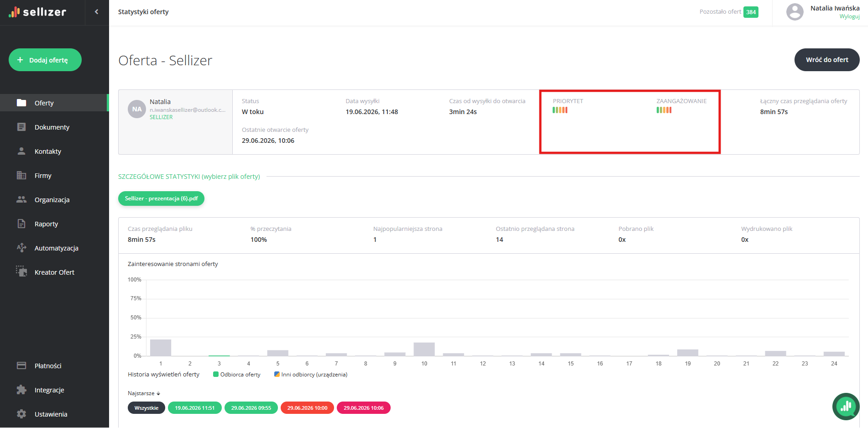This screenshot has height=428, width=868.
Task: Click the Ustawienia gear icon
Action: pyautogui.click(x=21, y=414)
